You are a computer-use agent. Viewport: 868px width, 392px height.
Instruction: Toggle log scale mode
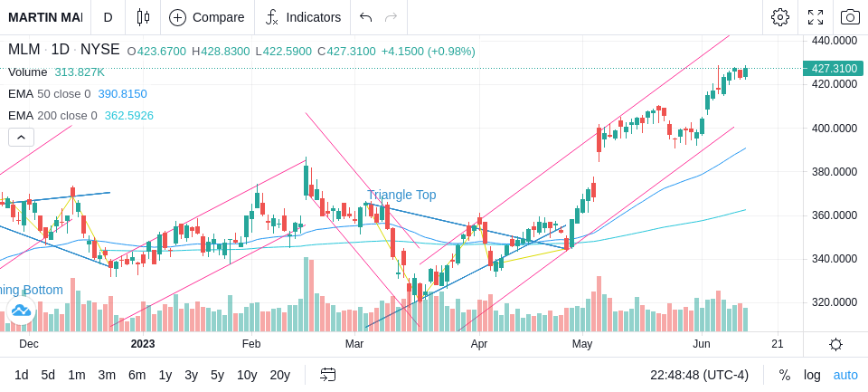(812, 376)
